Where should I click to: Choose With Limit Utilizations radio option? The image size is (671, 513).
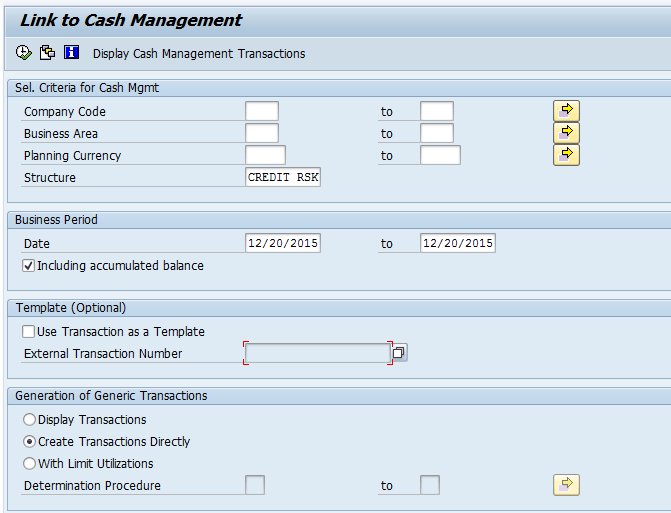pos(30,464)
